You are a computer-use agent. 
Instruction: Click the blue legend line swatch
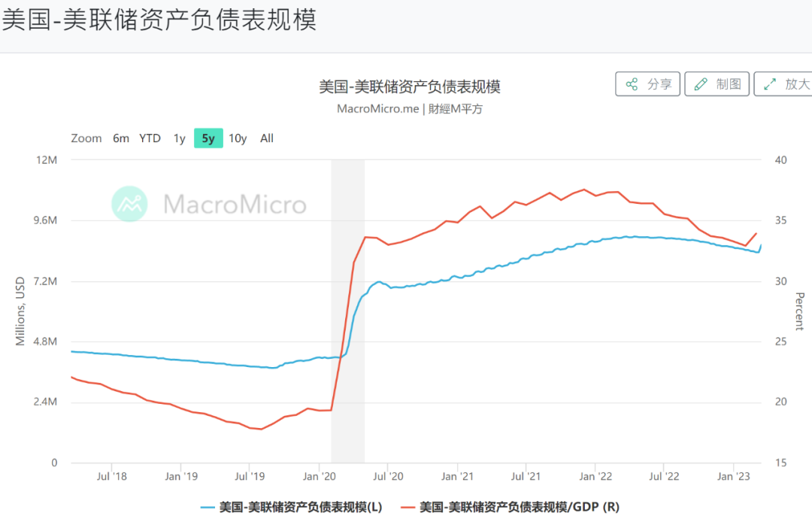point(208,507)
